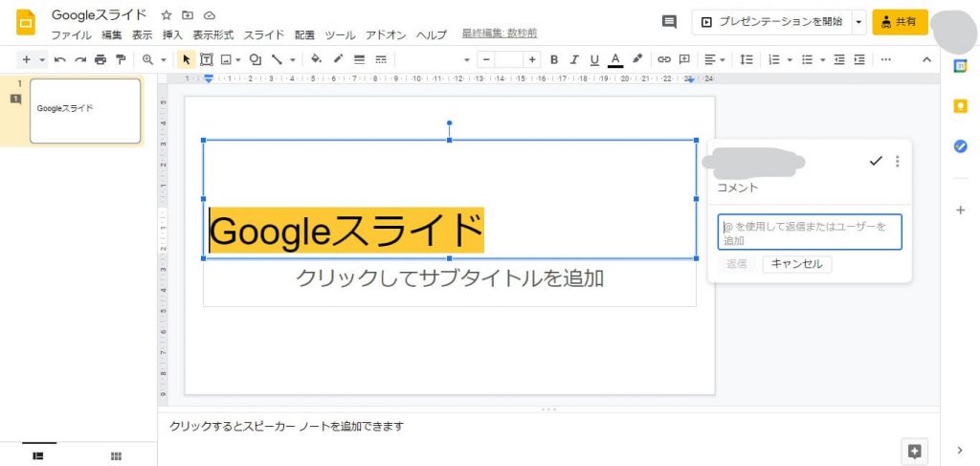This screenshot has width=980, height=466.
Task: Expand the presentation start options arrow
Action: (x=858, y=22)
